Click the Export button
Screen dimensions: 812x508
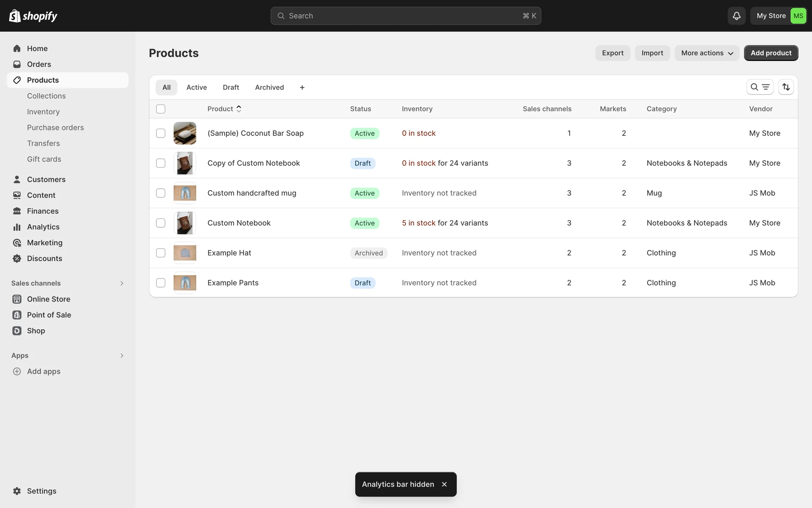point(612,53)
